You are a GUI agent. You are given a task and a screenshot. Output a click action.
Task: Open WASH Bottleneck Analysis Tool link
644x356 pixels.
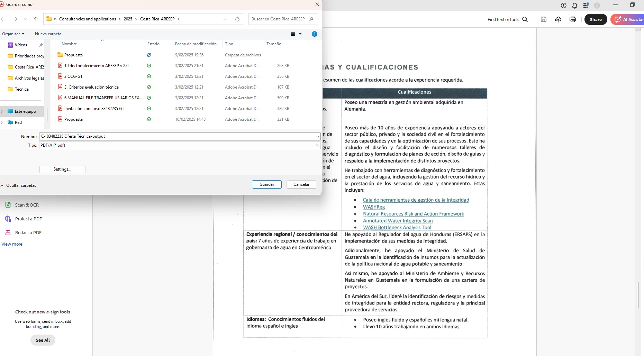click(397, 227)
